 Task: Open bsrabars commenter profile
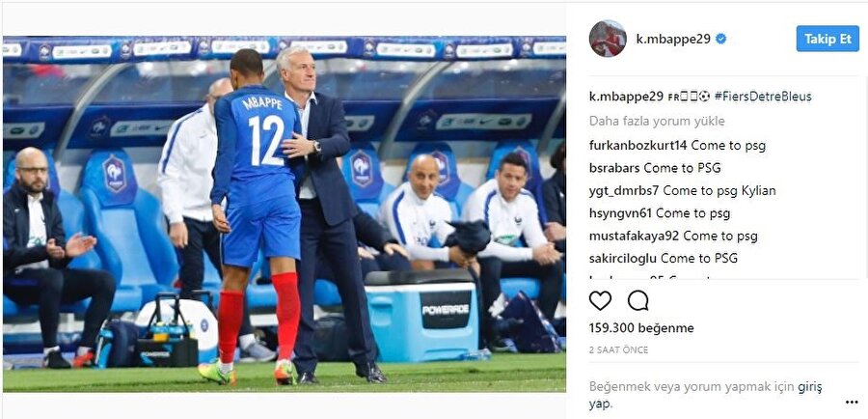coord(614,168)
